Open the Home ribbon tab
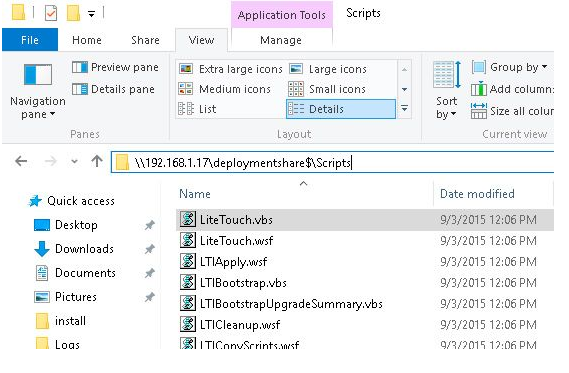 (87, 40)
